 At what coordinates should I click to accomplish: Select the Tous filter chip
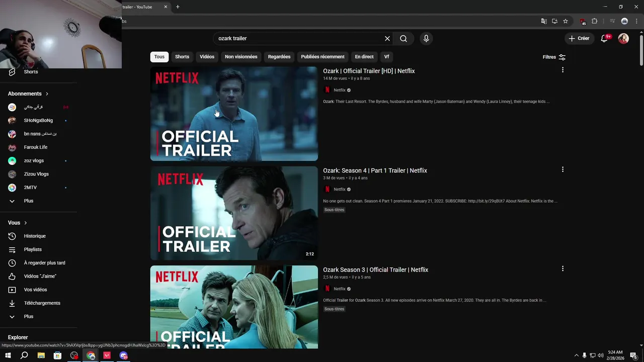(159, 57)
